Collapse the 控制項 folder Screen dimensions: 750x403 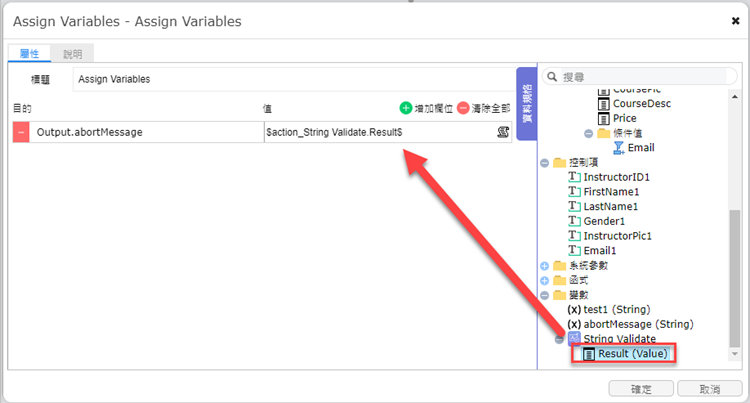click(544, 163)
